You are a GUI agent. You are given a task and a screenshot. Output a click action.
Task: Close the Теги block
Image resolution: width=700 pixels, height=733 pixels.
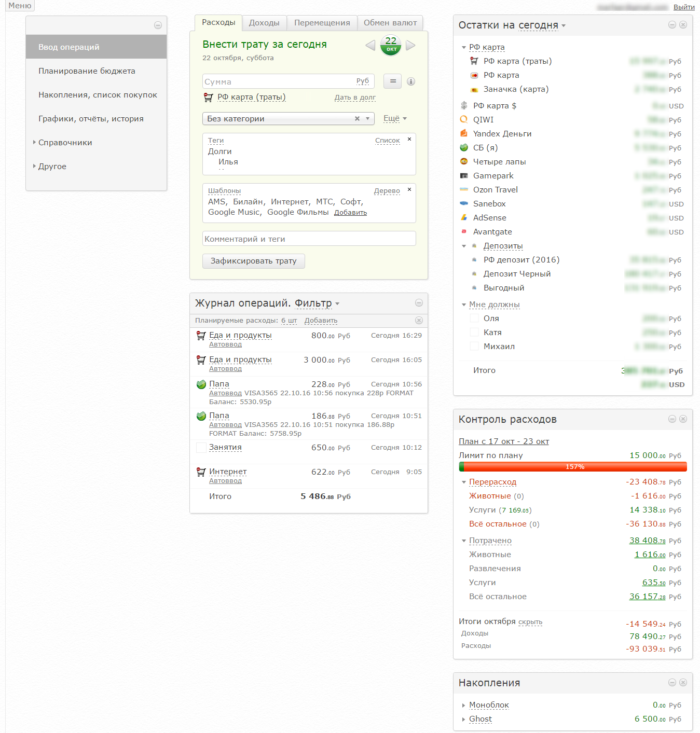409,139
